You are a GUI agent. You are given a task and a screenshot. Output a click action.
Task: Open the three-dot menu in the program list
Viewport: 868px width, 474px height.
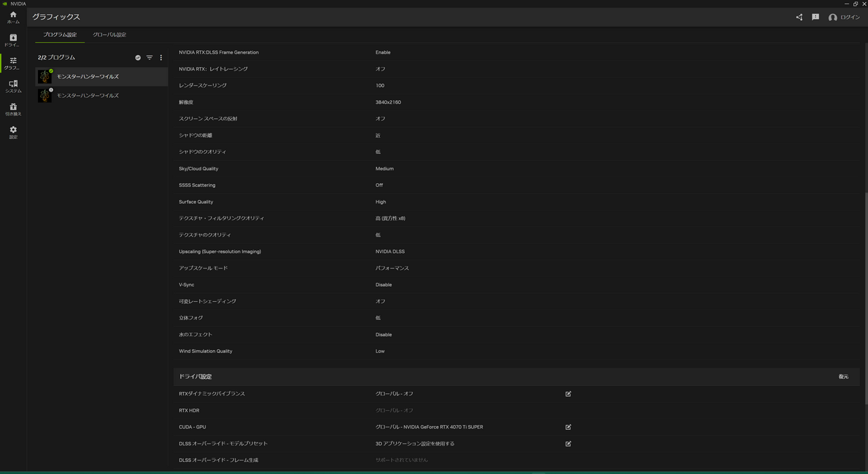161,58
